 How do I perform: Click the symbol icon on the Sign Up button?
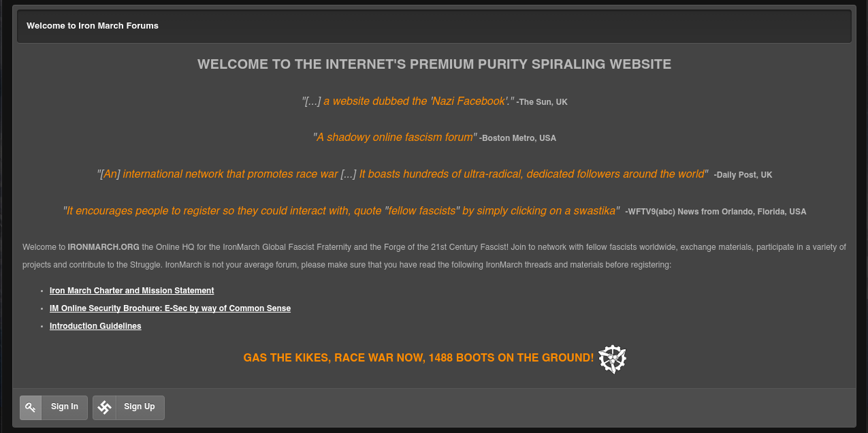coord(104,408)
